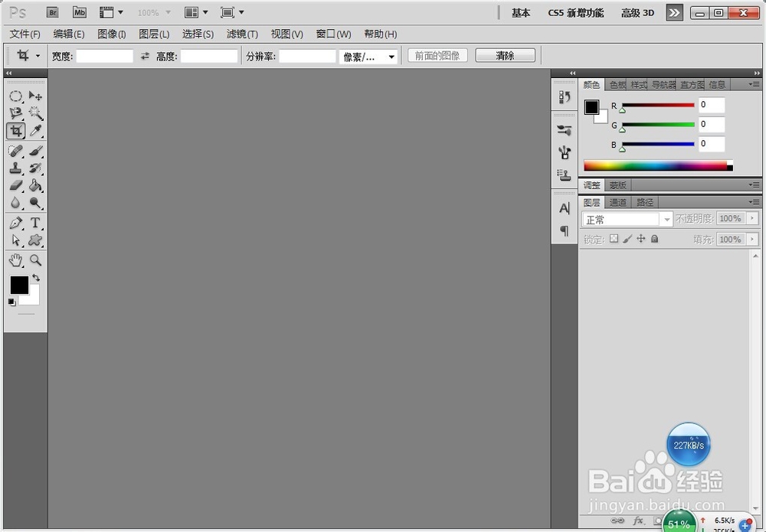Select the Eraser tool

click(x=15, y=185)
